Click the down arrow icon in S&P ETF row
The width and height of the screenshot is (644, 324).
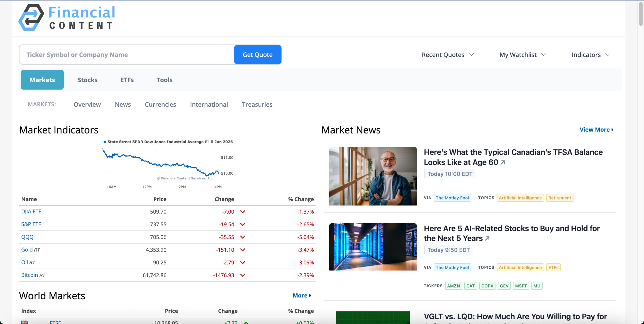pyautogui.click(x=243, y=224)
